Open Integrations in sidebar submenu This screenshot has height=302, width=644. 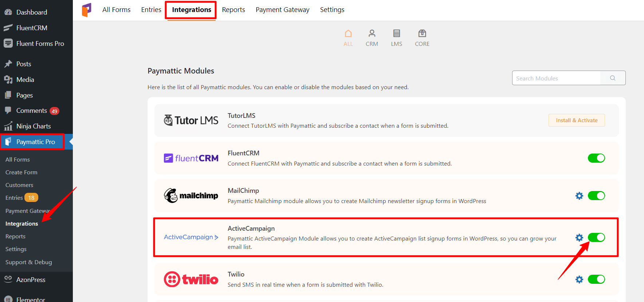click(x=21, y=223)
